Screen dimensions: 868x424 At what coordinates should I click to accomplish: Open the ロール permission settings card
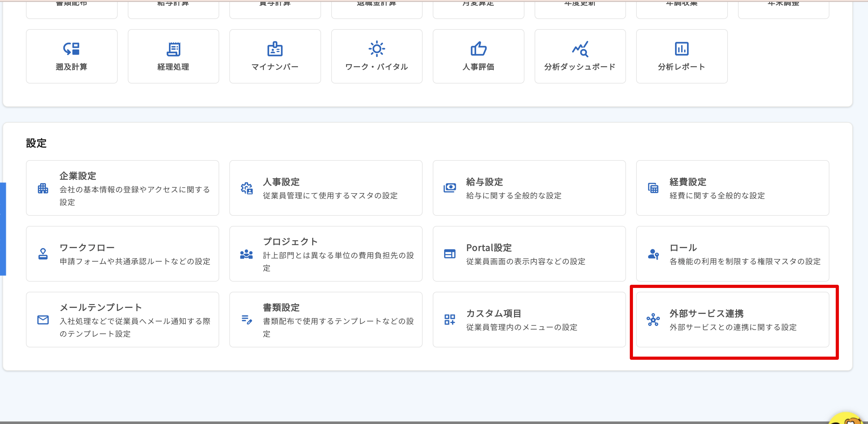coord(732,254)
